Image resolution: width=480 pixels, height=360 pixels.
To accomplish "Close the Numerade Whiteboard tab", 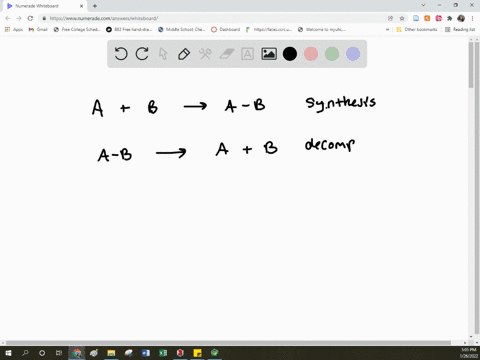I will point(81,6).
